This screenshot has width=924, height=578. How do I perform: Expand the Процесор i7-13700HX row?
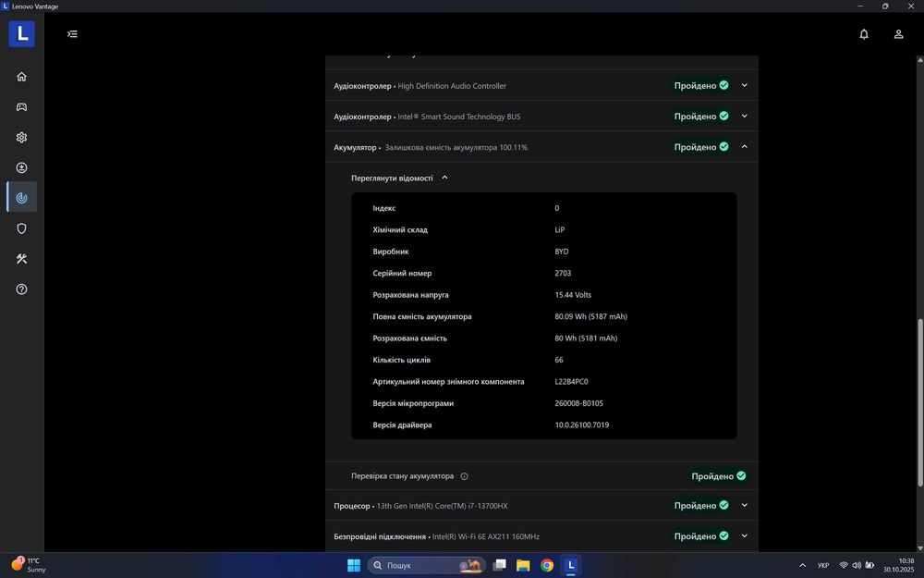tap(744, 506)
